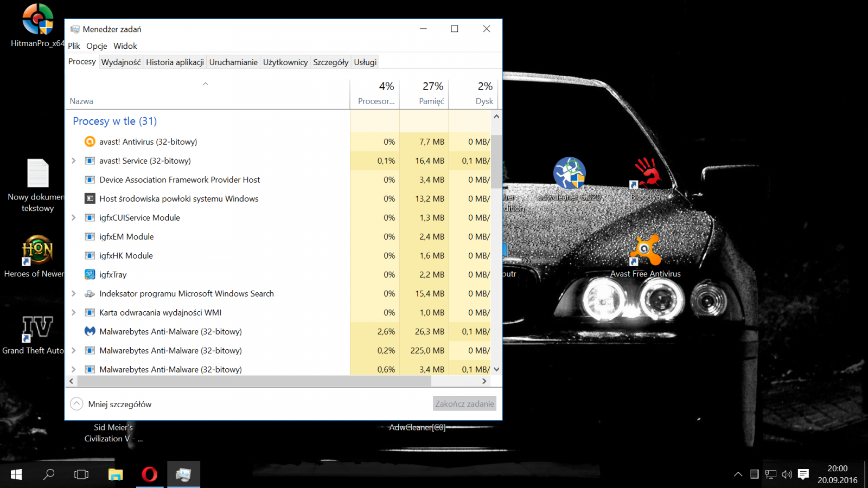Select the Bloody6 desktop shortcut
Viewport: 868px width, 488px height.
[x=646, y=179]
